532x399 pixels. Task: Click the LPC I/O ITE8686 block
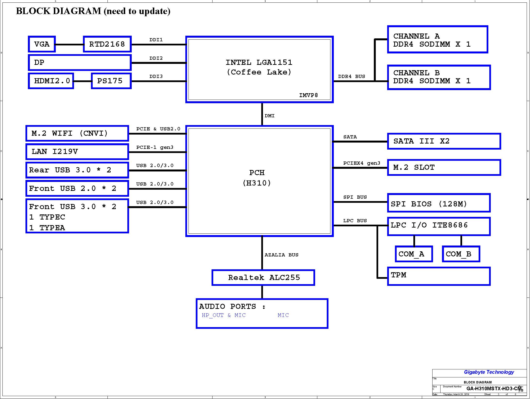(x=439, y=226)
